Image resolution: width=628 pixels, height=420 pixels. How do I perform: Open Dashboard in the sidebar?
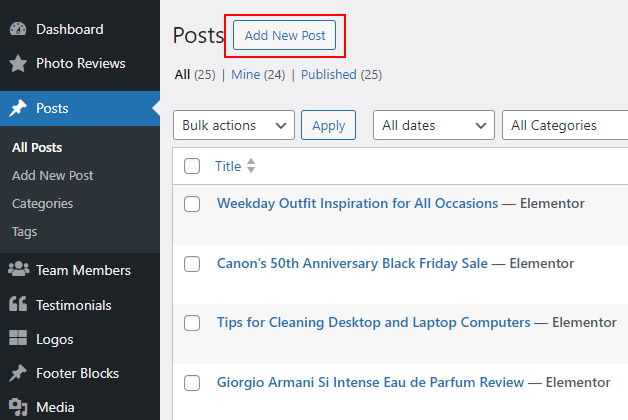point(70,29)
